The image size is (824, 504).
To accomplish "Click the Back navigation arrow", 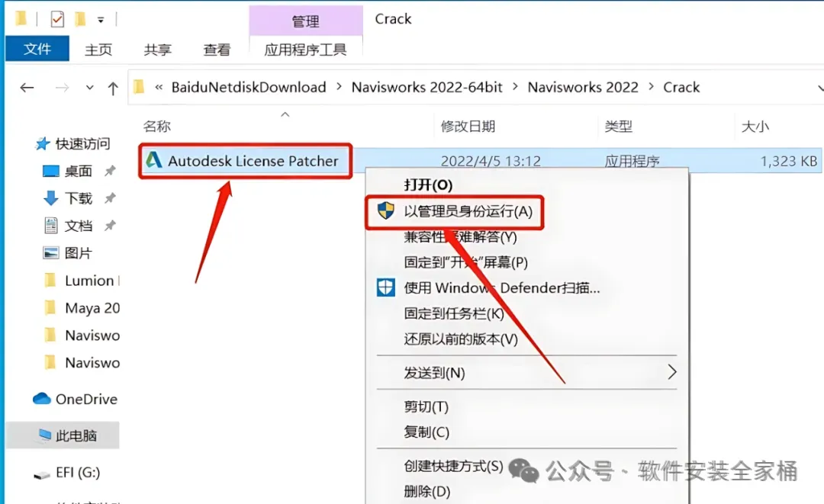I will click(27, 88).
